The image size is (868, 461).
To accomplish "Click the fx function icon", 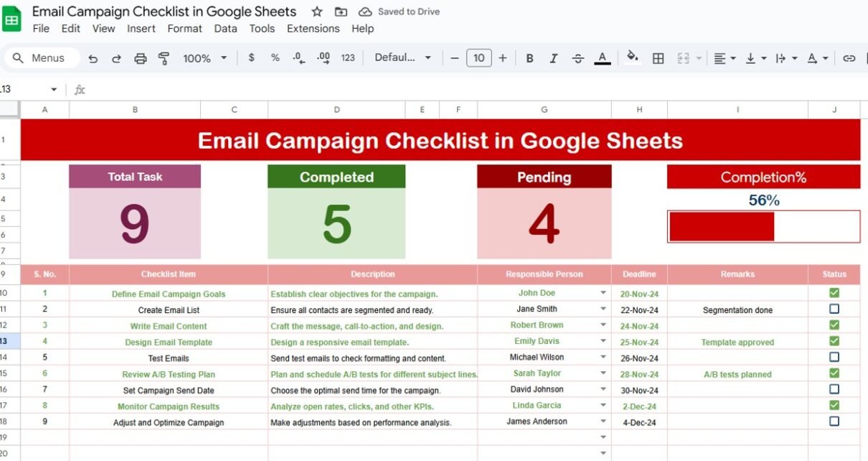I will tap(80, 90).
